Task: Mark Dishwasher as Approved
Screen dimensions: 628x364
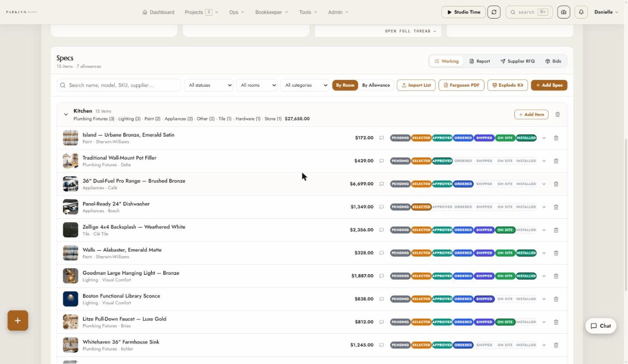Action: pyautogui.click(x=442, y=207)
